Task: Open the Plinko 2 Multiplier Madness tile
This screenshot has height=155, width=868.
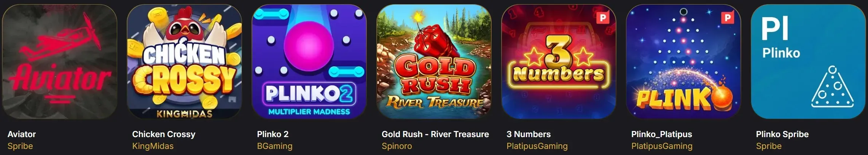Action: (x=309, y=62)
